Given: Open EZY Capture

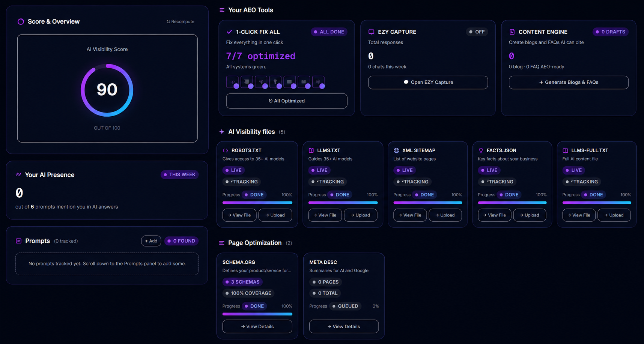Looking at the screenshot, I should tap(428, 83).
